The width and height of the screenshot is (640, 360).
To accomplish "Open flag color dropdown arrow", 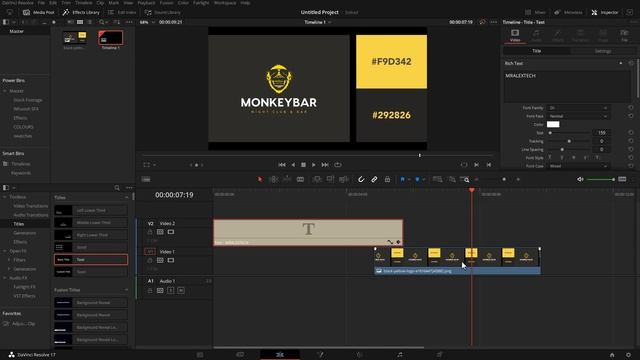I will [409, 180].
